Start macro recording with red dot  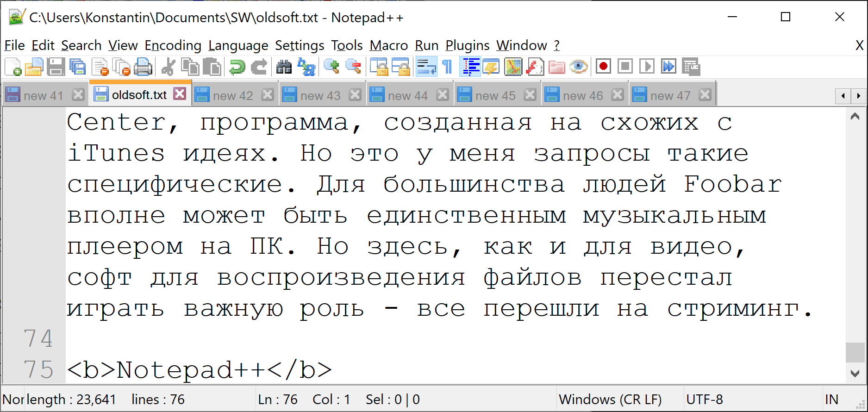tap(603, 67)
